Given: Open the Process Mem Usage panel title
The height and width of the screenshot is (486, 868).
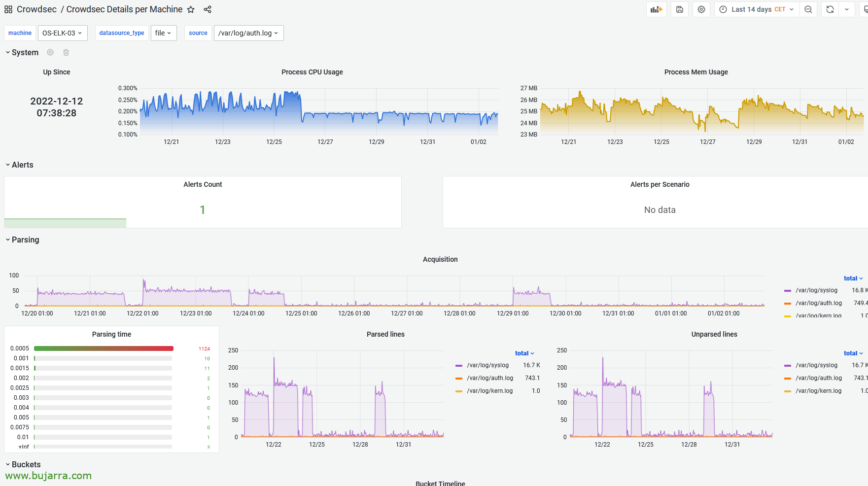Looking at the screenshot, I should (696, 72).
